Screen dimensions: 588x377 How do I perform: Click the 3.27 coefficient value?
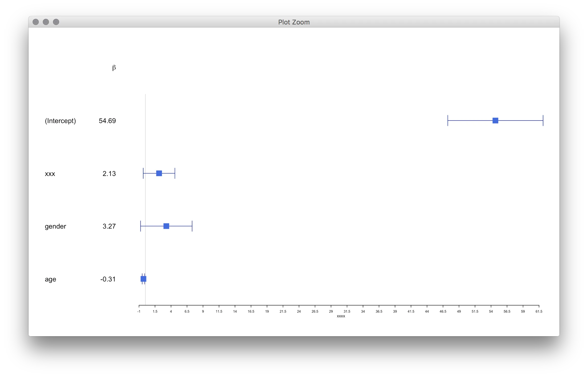tap(109, 226)
